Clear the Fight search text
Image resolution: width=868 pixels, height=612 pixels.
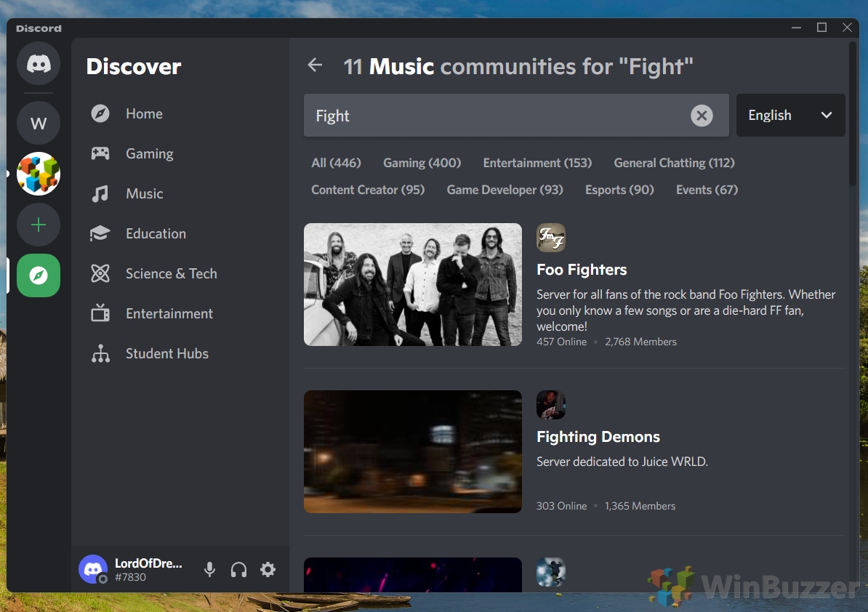(702, 116)
